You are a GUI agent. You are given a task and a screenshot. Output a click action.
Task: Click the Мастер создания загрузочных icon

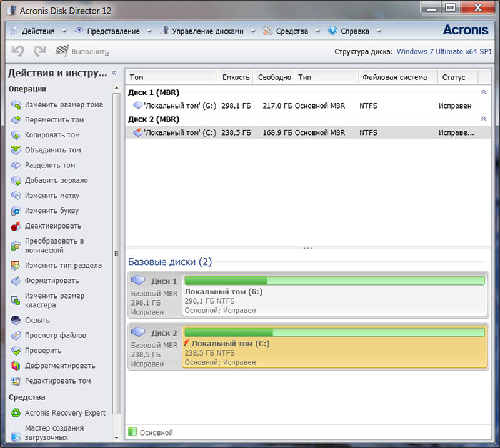point(16,436)
